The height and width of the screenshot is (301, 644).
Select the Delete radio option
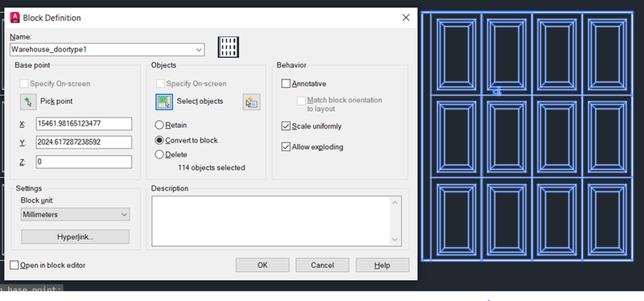159,155
